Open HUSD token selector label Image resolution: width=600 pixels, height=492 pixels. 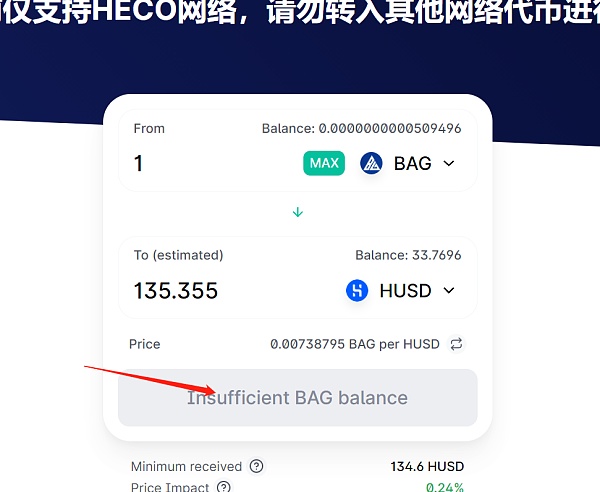405,290
